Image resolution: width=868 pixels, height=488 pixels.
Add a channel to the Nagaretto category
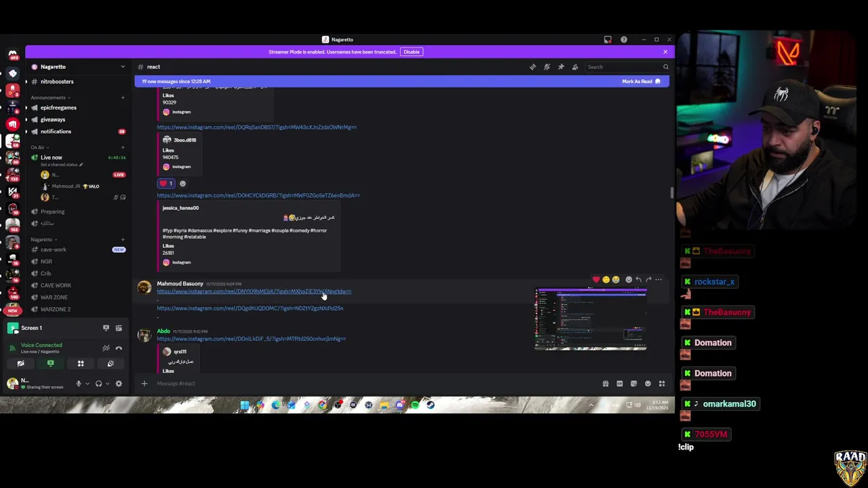tap(123, 240)
